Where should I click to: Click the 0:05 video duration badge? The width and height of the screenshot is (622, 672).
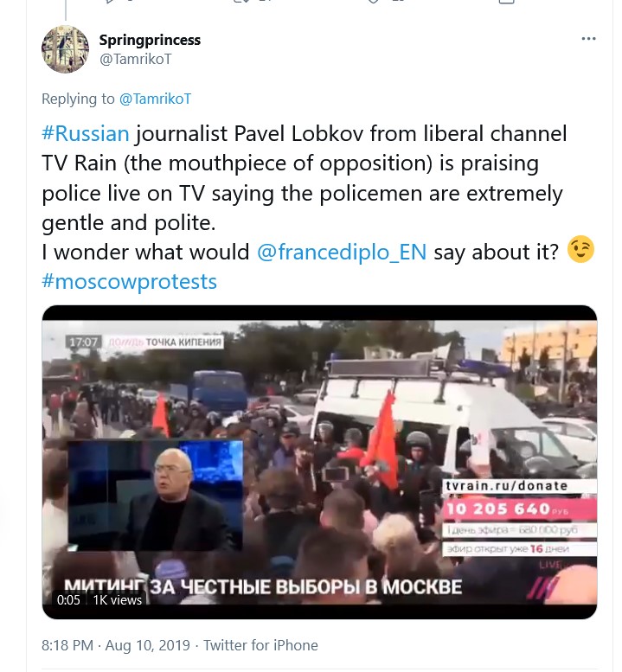tap(68, 600)
